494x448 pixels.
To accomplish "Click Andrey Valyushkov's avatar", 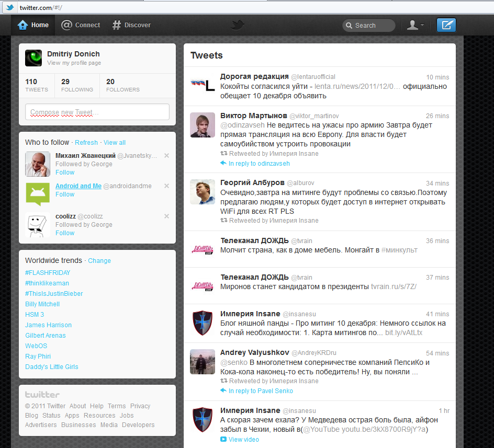I will click(203, 361).
